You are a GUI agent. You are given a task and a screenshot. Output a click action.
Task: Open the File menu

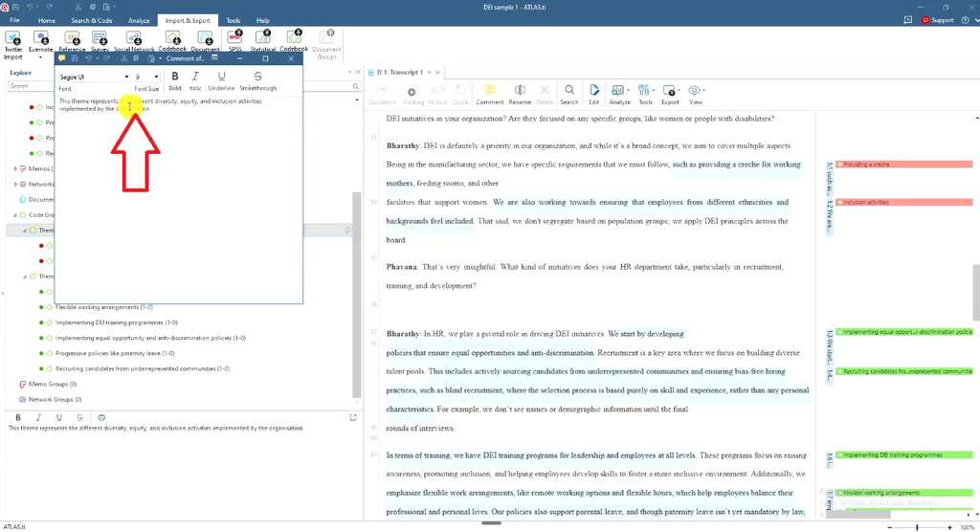(x=14, y=21)
